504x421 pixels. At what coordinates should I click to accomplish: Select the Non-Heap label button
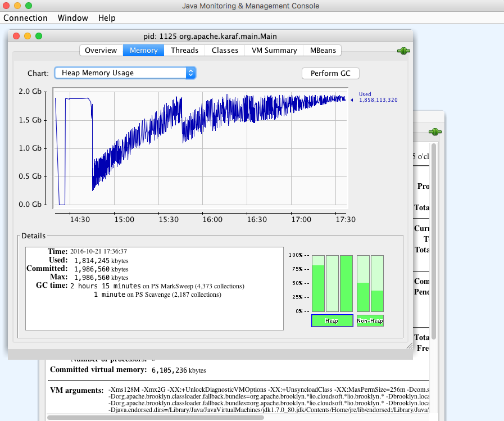click(370, 320)
